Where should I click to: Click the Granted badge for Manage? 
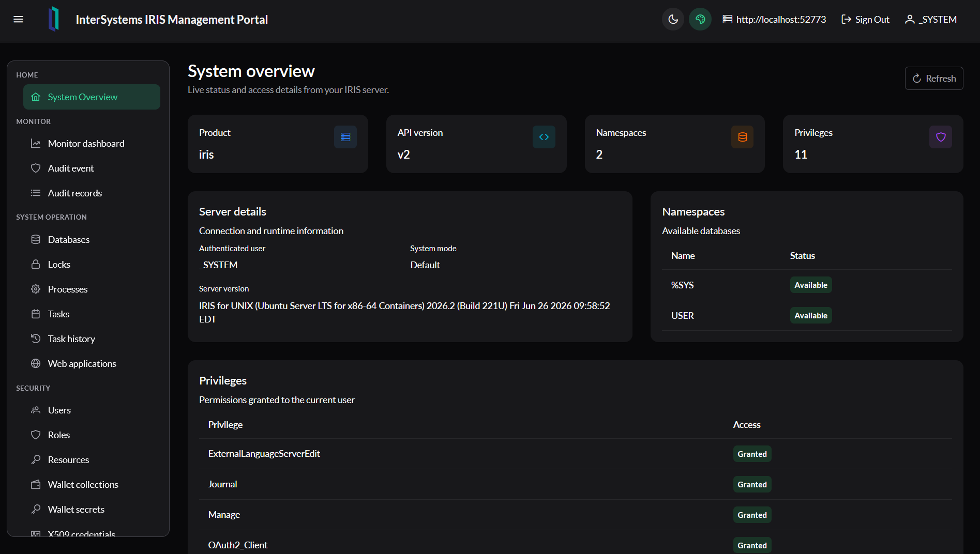point(752,515)
